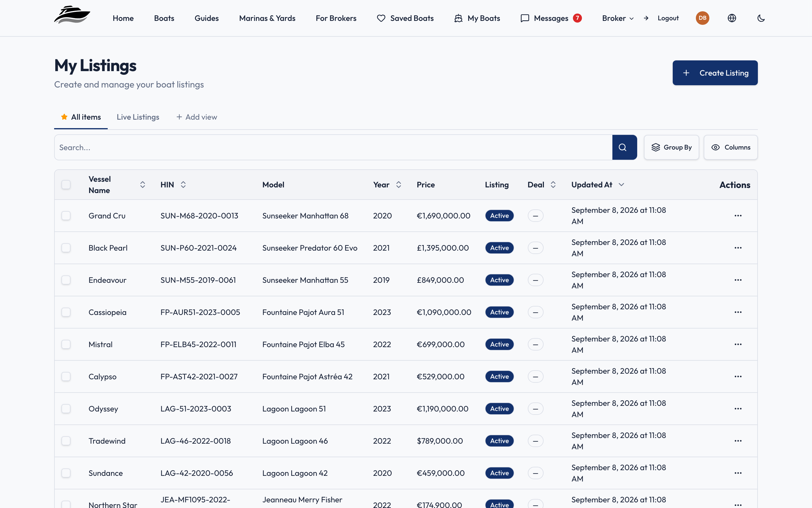The height and width of the screenshot is (508, 812).
Task: Check the Black Pearl row checkbox
Action: tap(66, 248)
